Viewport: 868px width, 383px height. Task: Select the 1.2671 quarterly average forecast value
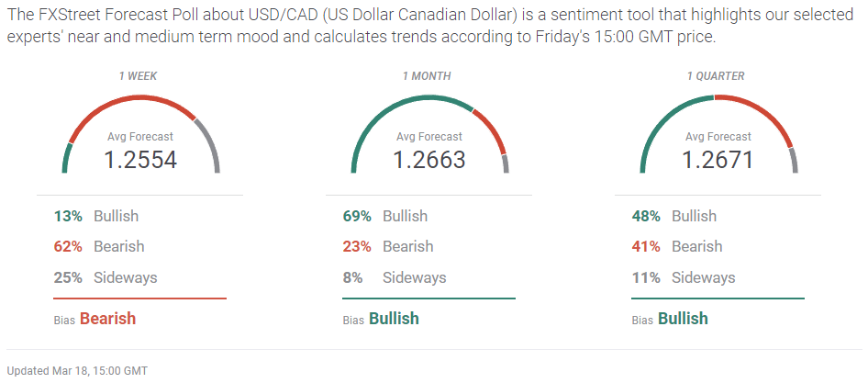718,160
